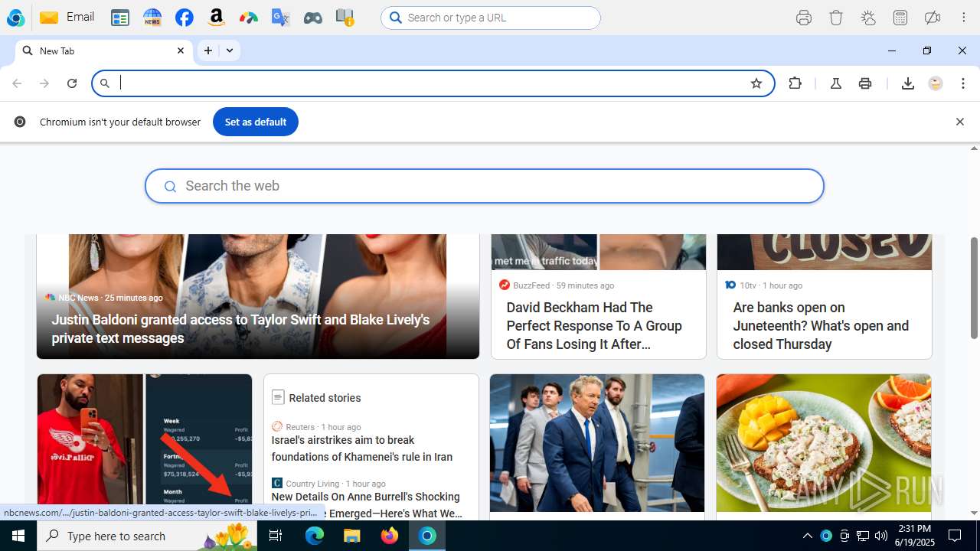The width and height of the screenshot is (980, 551).
Task: Close the New Tab tab
Action: tap(181, 51)
